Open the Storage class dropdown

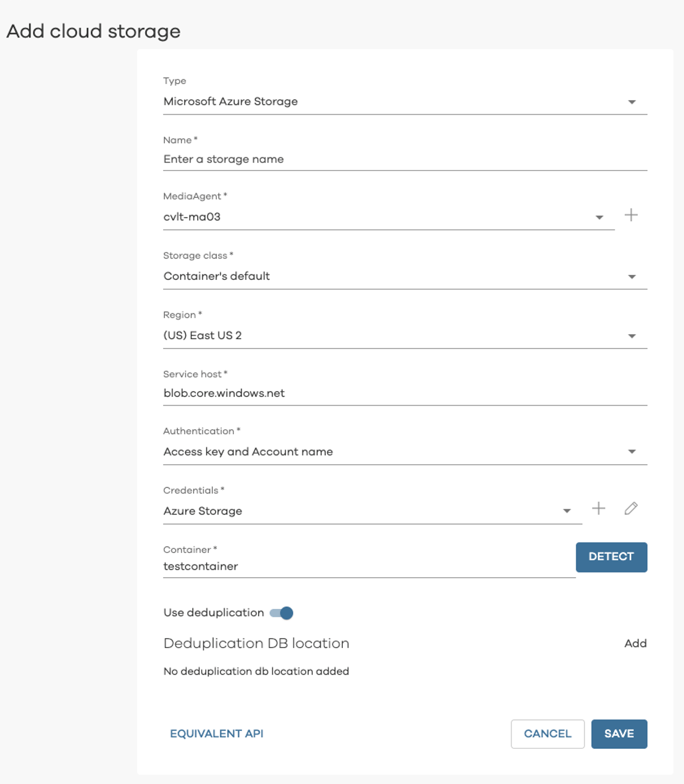(632, 277)
